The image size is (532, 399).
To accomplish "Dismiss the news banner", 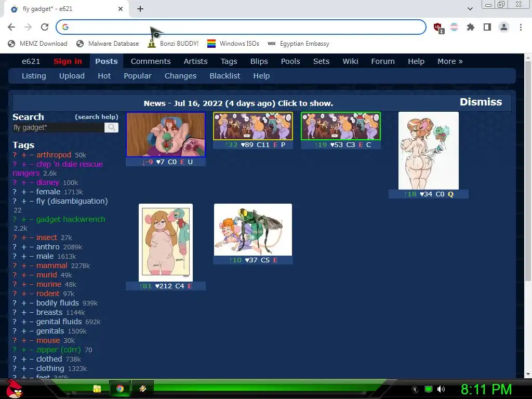I will pyautogui.click(x=481, y=102).
